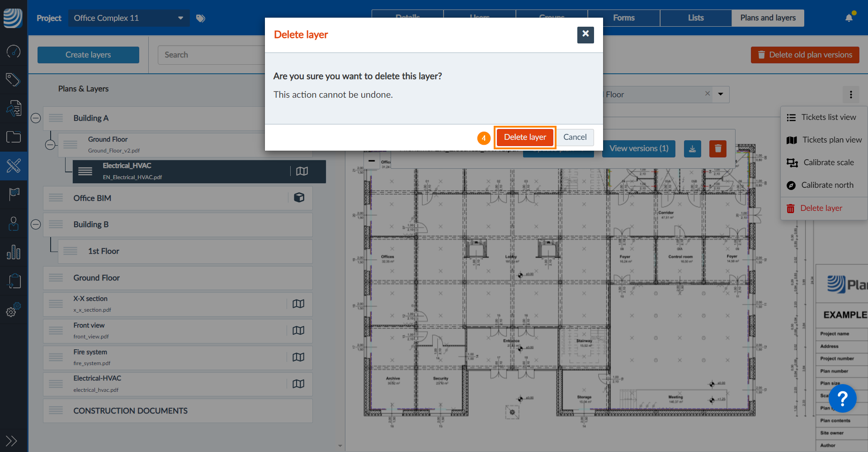Click the download plan icon button

pyautogui.click(x=692, y=148)
